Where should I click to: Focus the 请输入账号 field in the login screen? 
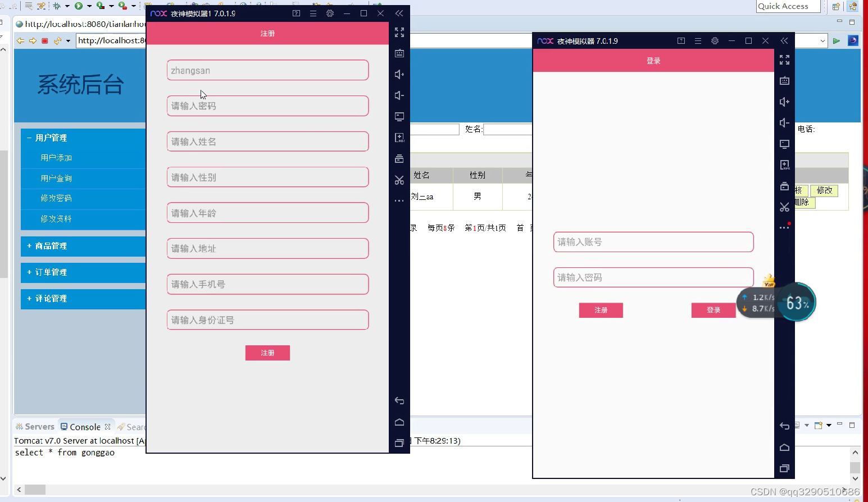coord(653,242)
